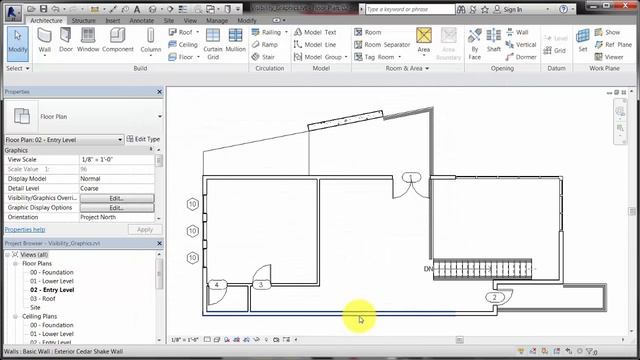Select the Dormer opening tool
Viewport: 640px width, 360px height.
click(x=521, y=57)
